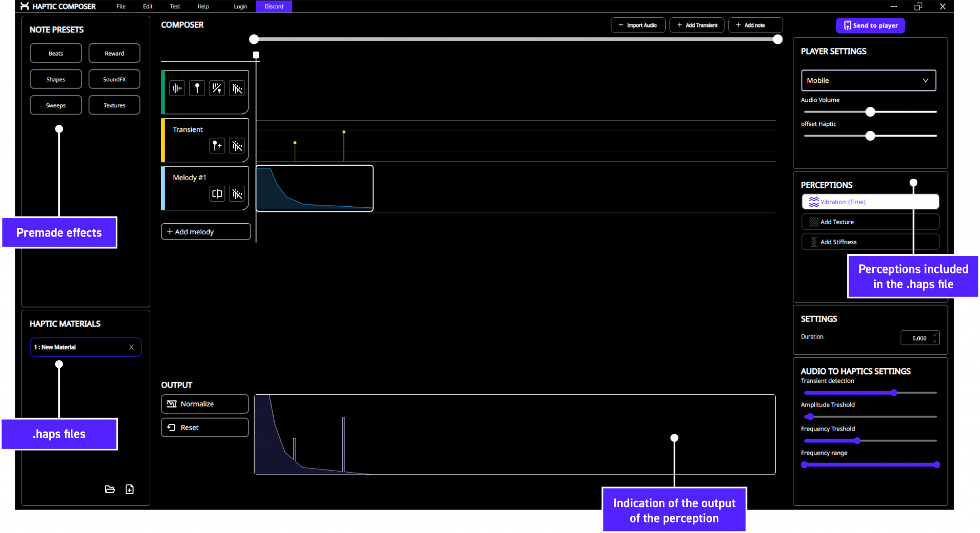
Task: Click the audio waveform icon in the top track
Action: [177, 89]
